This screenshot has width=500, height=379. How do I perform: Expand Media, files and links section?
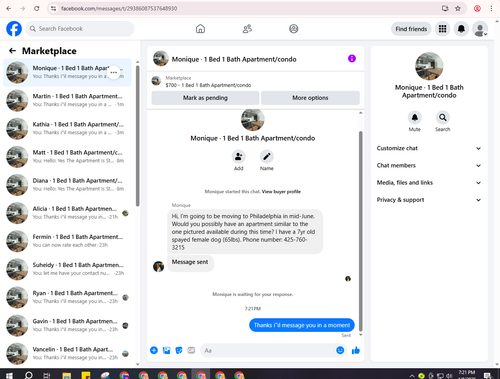coord(429,183)
